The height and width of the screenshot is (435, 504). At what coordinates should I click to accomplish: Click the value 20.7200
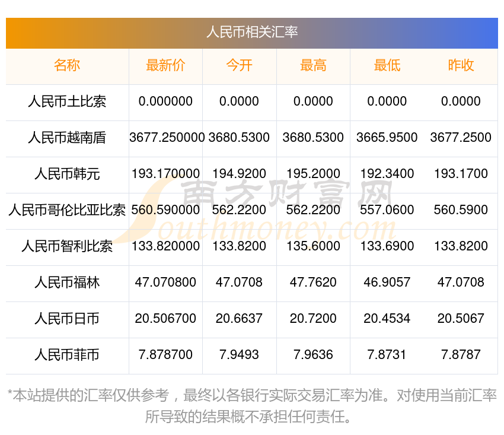point(313,319)
